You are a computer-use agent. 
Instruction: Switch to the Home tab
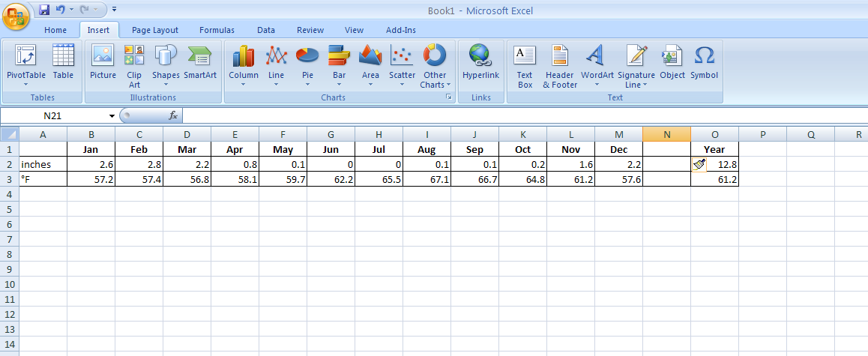pyautogui.click(x=55, y=31)
